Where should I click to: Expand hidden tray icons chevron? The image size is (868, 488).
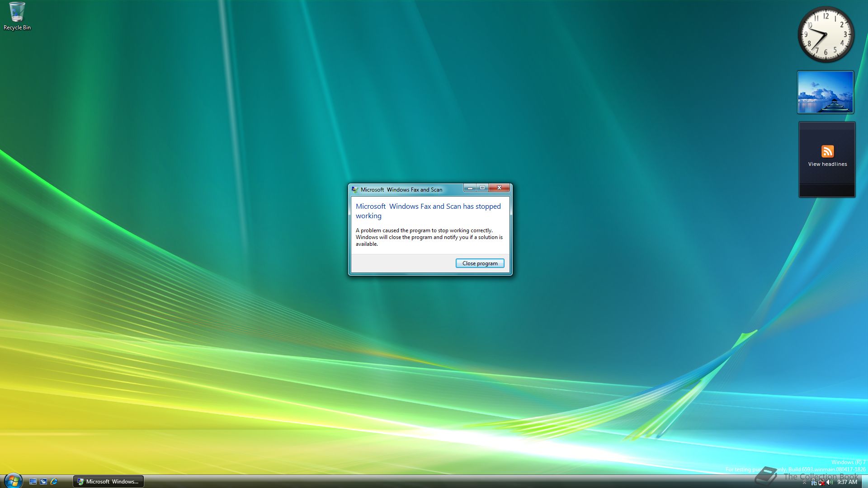point(804,482)
